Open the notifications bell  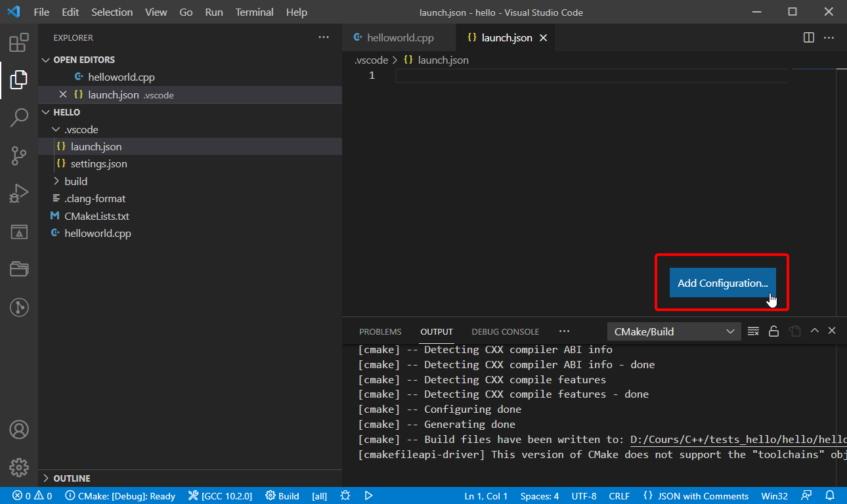(x=830, y=495)
